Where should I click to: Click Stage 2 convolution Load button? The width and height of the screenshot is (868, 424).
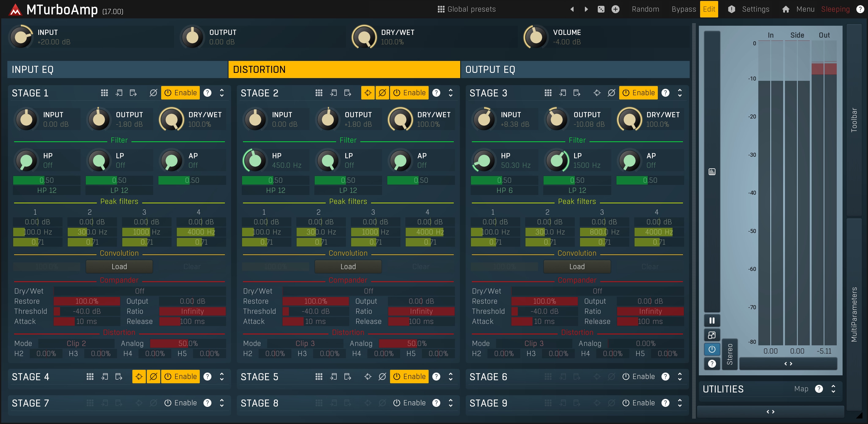pyautogui.click(x=348, y=266)
